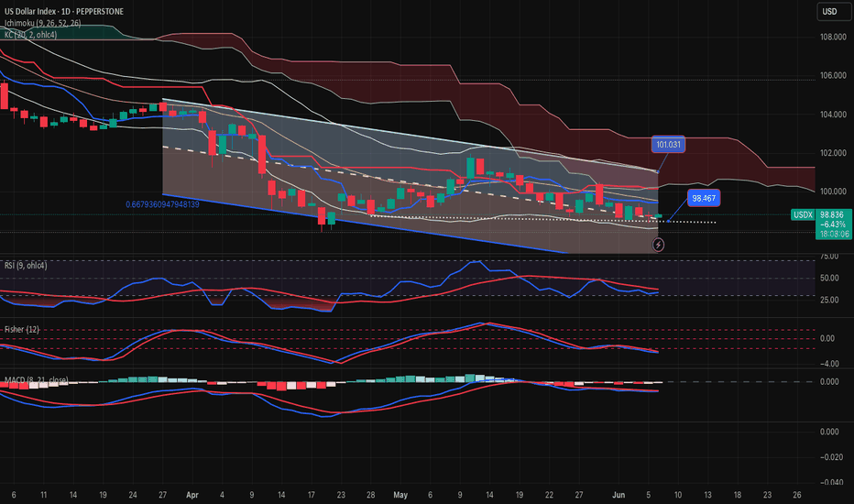This screenshot has height=504, width=854.
Task: Select the Fisher (12) indicator label
Action: [x=22, y=330]
